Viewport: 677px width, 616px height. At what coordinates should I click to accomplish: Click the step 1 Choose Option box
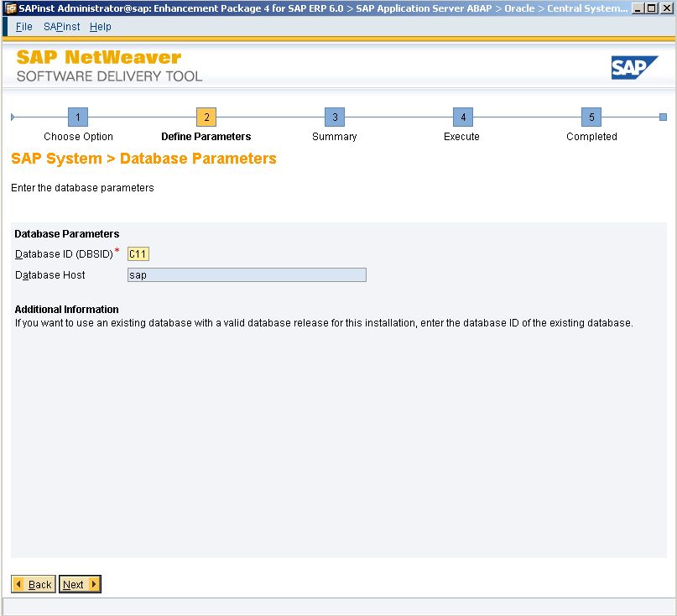tap(78, 117)
